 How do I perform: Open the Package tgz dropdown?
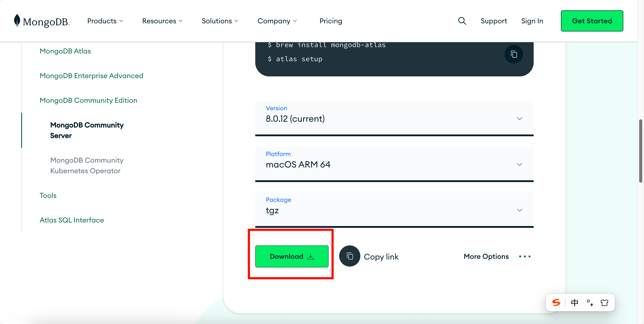[x=394, y=210]
